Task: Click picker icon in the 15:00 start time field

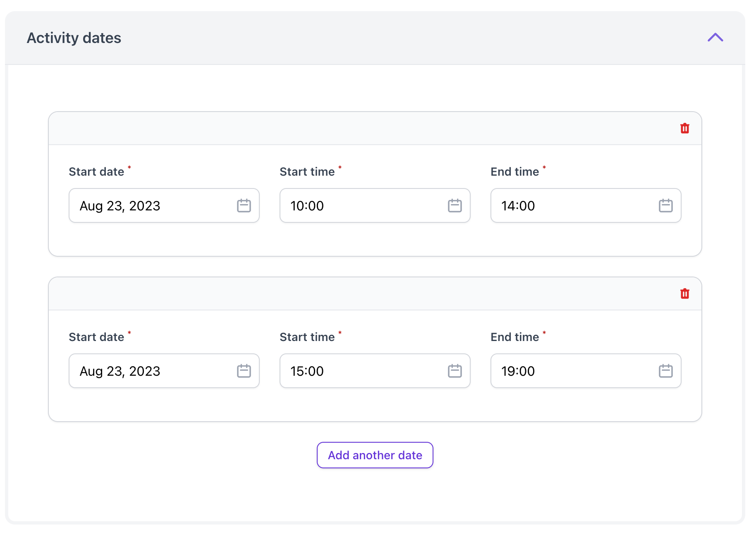Action: (x=455, y=371)
